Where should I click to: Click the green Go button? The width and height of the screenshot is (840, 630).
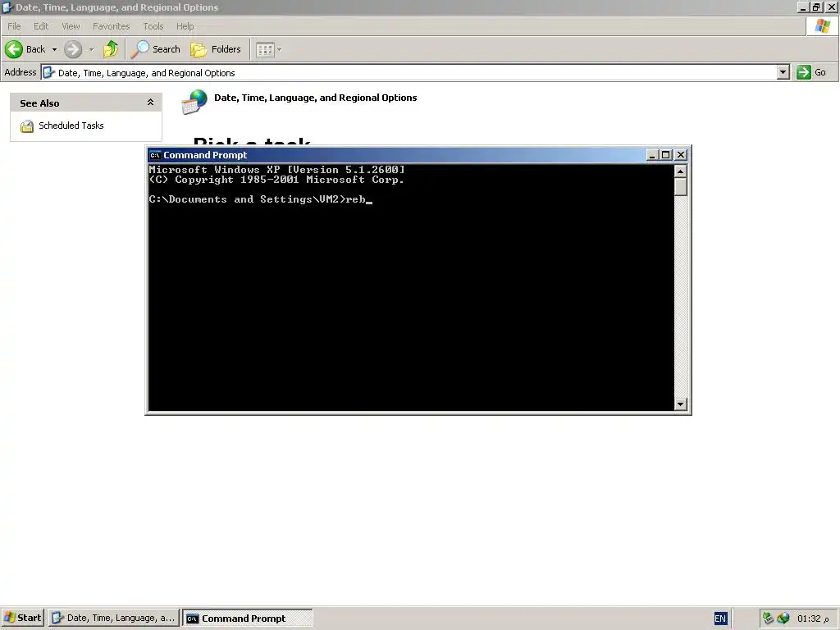click(x=811, y=72)
